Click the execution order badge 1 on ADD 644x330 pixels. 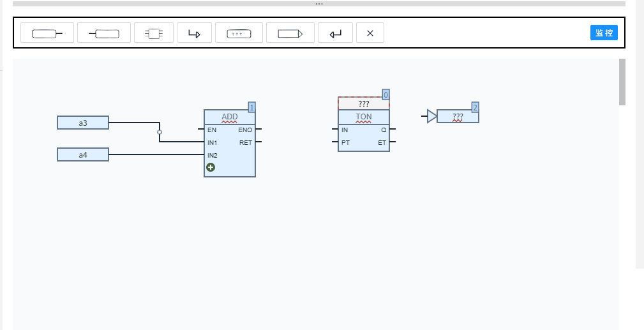(251, 107)
